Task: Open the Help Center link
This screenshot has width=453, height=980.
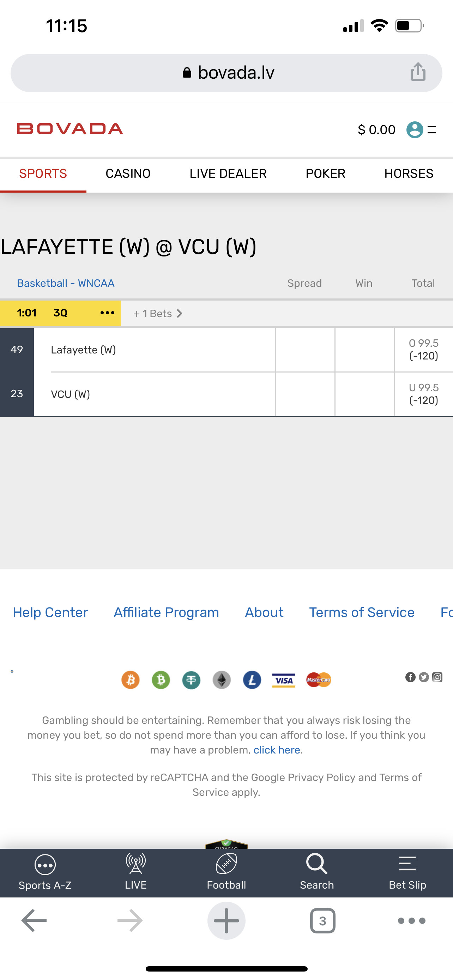Action: click(x=50, y=612)
